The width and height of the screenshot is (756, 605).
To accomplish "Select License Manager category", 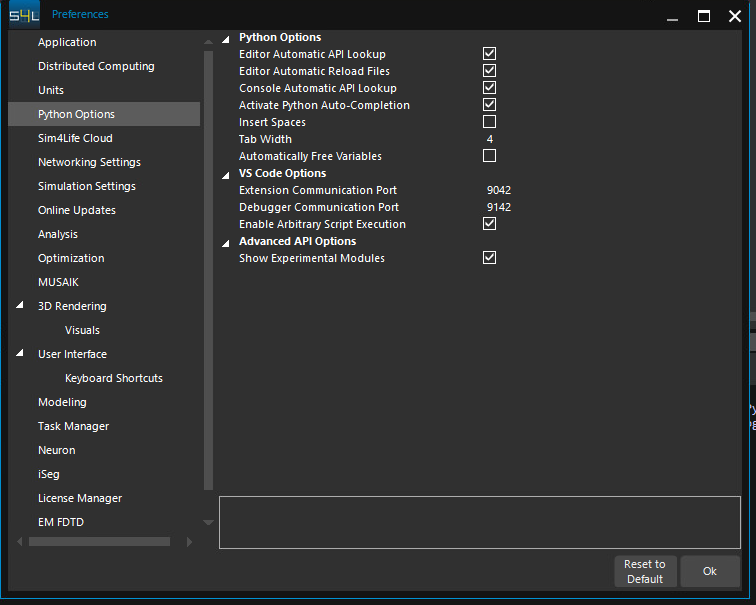I will pyautogui.click(x=80, y=498).
